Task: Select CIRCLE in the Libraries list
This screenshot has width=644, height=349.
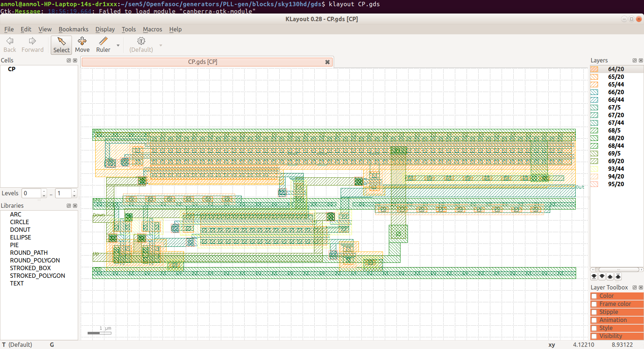Action: [19, 222]
